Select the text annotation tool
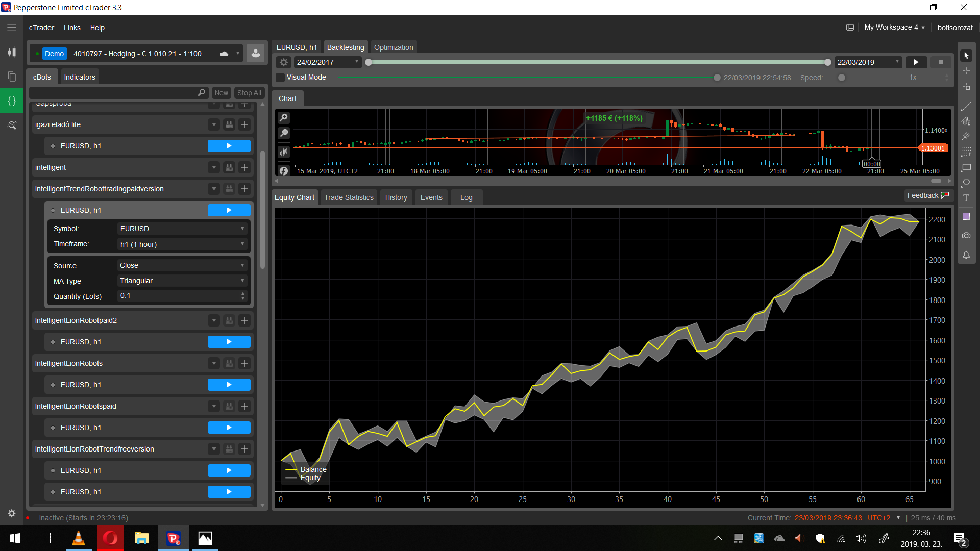The width and height of the screenshot is (980, 551). pyautogui.click(x=966, y=198)
